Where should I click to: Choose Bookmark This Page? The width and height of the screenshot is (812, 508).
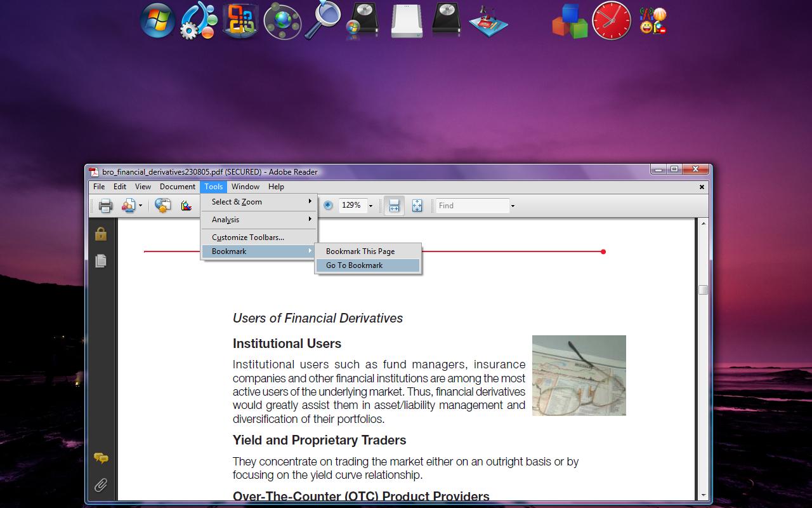pos(368,251)
